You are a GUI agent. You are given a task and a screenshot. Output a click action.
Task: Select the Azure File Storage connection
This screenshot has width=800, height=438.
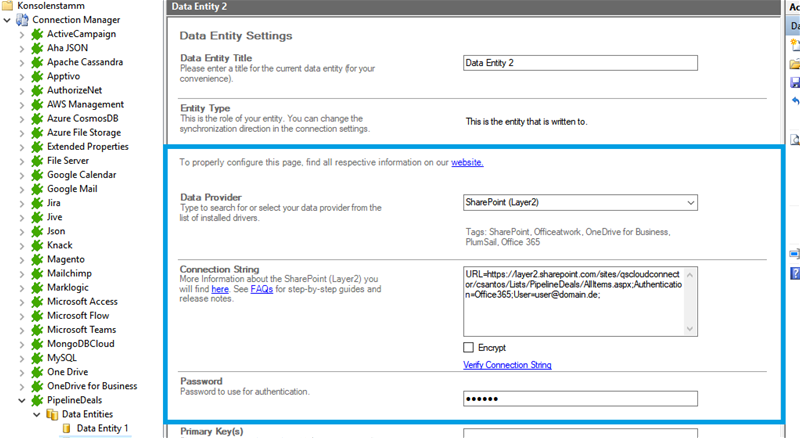(x=84, y=132)
